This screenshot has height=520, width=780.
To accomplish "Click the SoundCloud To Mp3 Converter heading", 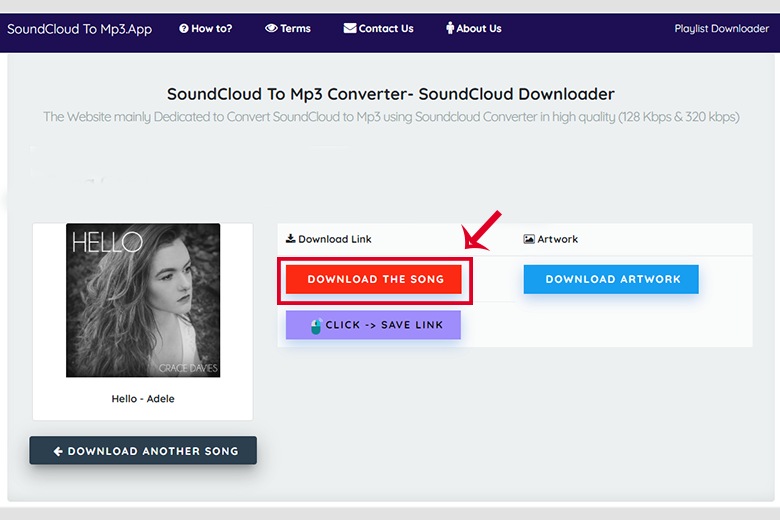I will pyautogui.click(x=390, y=94).
